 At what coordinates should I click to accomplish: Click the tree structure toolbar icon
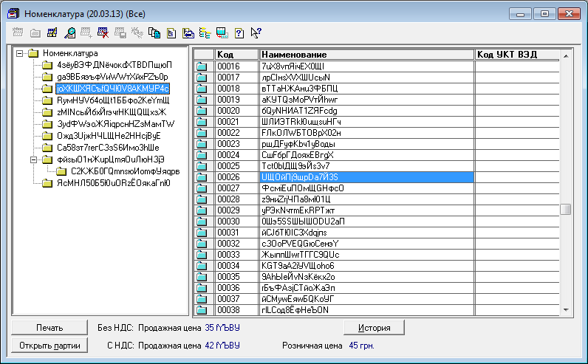point(205,33)
